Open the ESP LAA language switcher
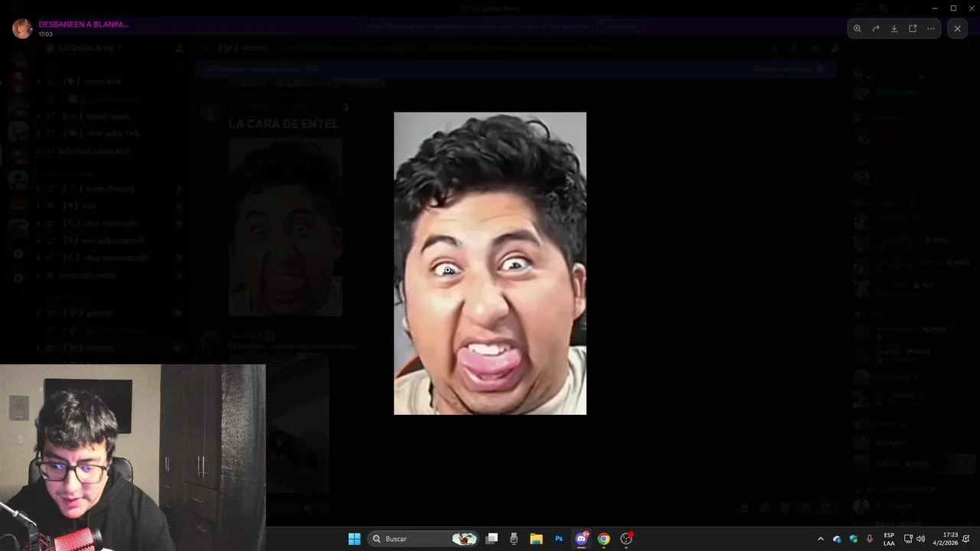The width and height of the screenshot is (980, 551). (x=889, y=539)
